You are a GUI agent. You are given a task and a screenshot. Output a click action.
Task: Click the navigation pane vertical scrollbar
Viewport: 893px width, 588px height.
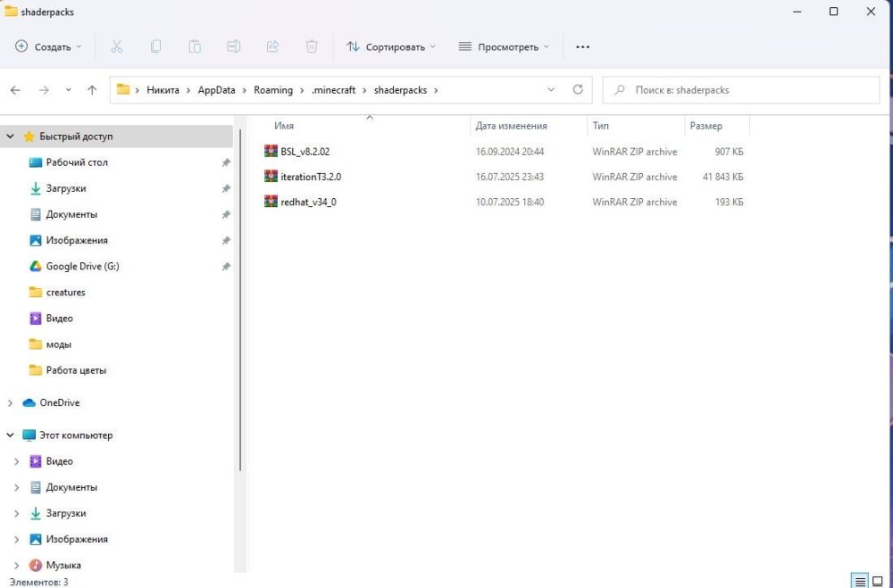tap(239, 300)
